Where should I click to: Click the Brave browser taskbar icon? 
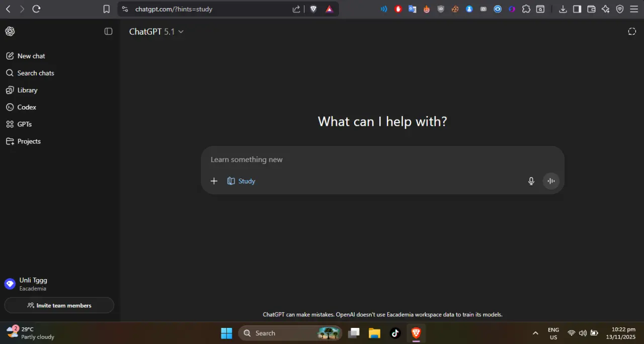pyautogui.click(x=416, y=333)
